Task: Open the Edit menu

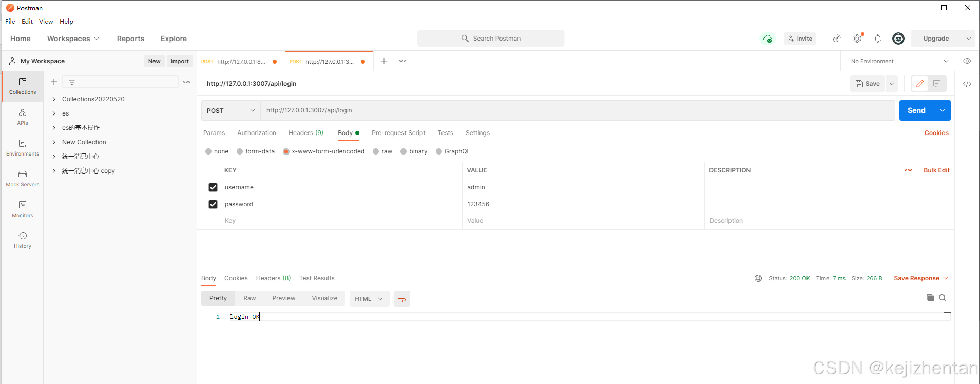Action: click(x=27, y=22)
